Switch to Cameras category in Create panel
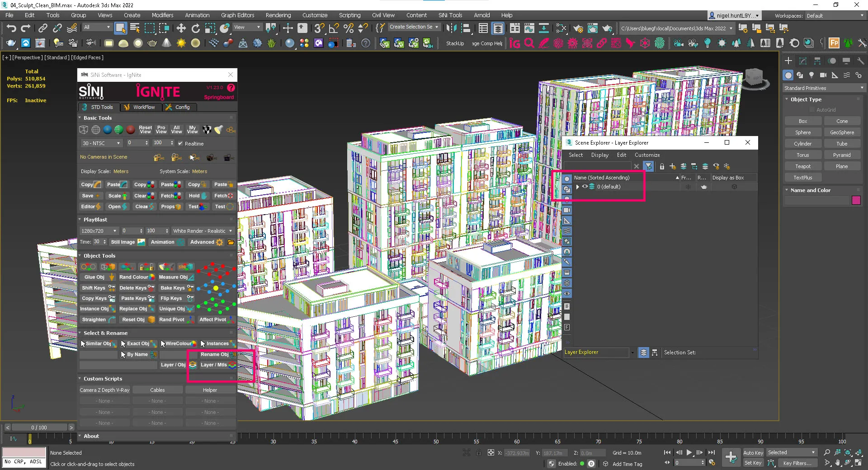The width and height of the screenshot is (868, 470). pyautogui.click(x=823, y=75)
